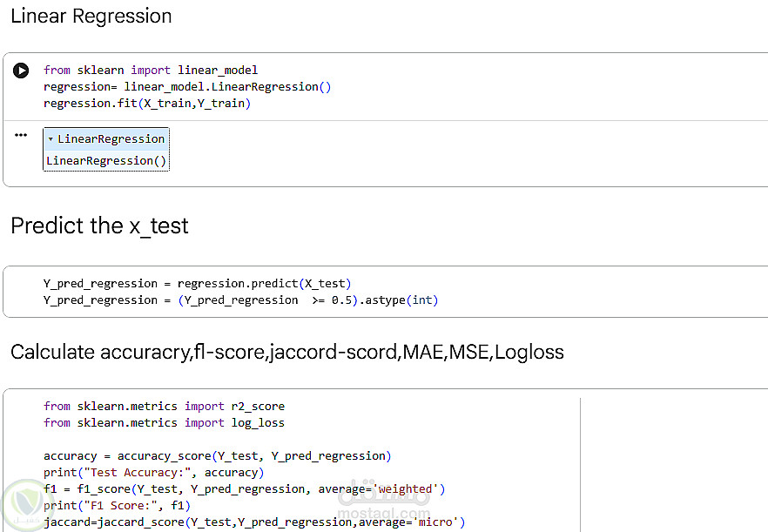This screenshot has height=532, width=768.
Task: Click the print "Test Accuracy:" line
Action: pyautogui.click(x=152, y=472)
